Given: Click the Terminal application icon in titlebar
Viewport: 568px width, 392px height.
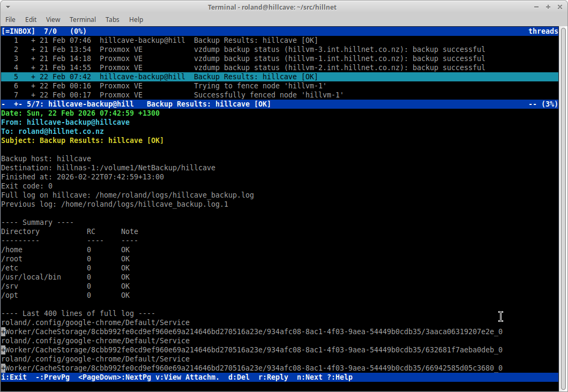Looking at the screenshot, I should (x=6, y=7).
